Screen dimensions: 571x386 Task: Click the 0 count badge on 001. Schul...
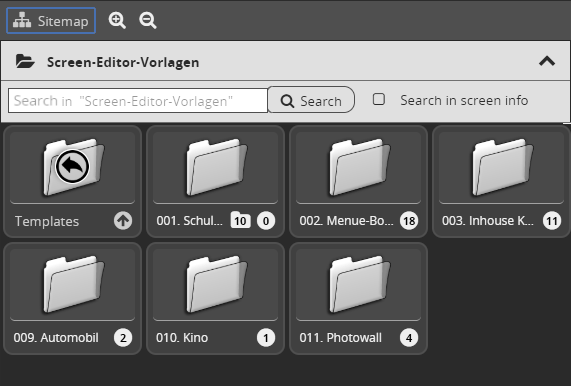266,221
